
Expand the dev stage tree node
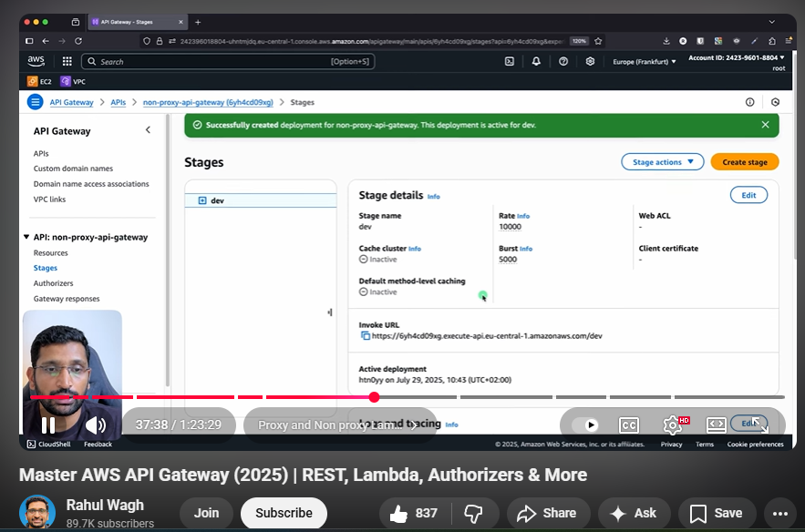click(x=202, y=200)
